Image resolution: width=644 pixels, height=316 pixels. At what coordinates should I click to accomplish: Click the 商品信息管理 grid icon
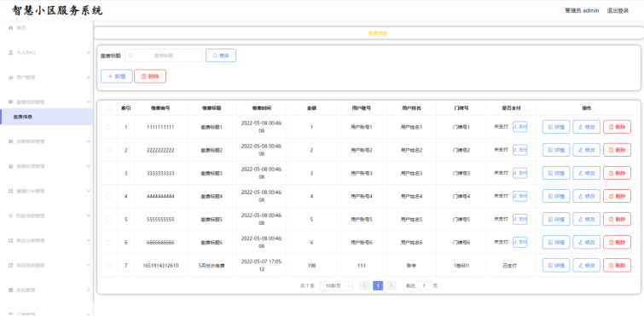pos(11,265)
